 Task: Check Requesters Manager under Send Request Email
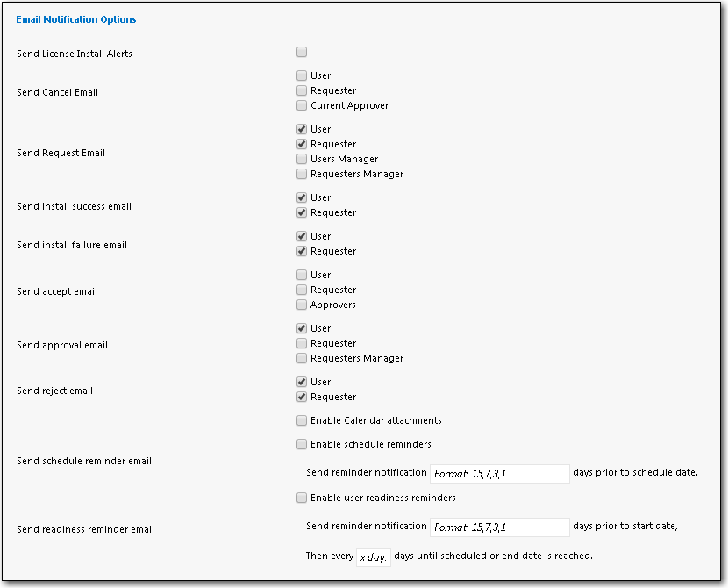(x=302, y=174)
